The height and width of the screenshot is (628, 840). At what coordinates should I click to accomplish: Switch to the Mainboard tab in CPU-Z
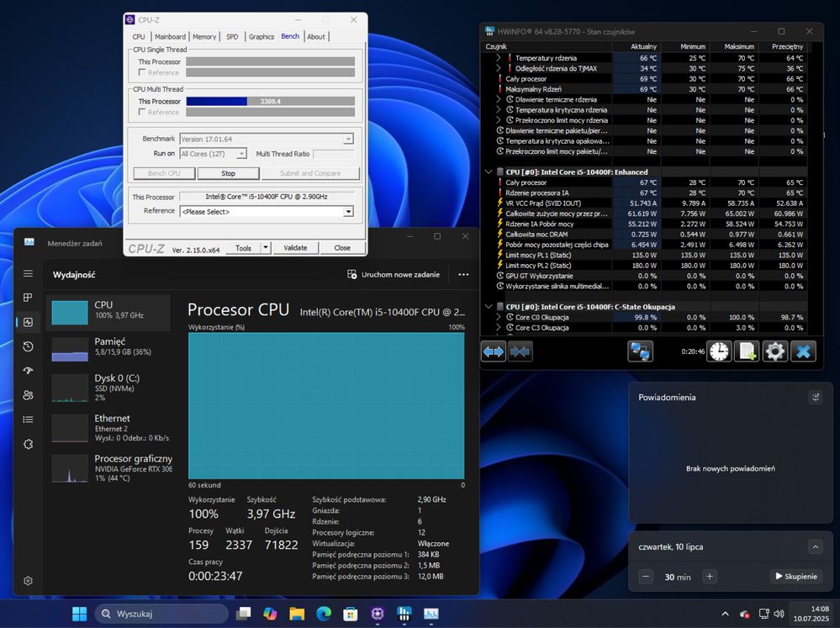(171, 36)
